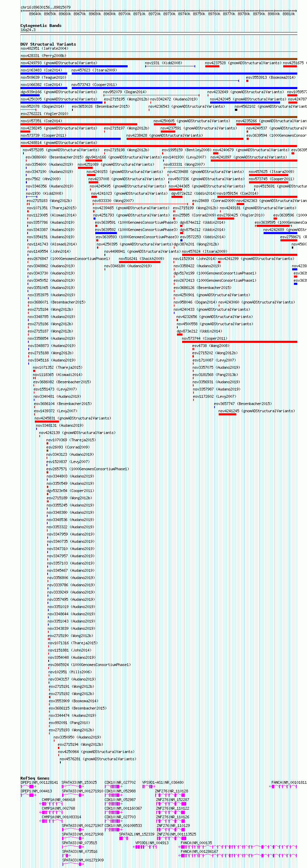This screenshot has height=868, width=307.
Task: Click variant nsv1070369 (Thareja2015)
Action: coord(71,440)
